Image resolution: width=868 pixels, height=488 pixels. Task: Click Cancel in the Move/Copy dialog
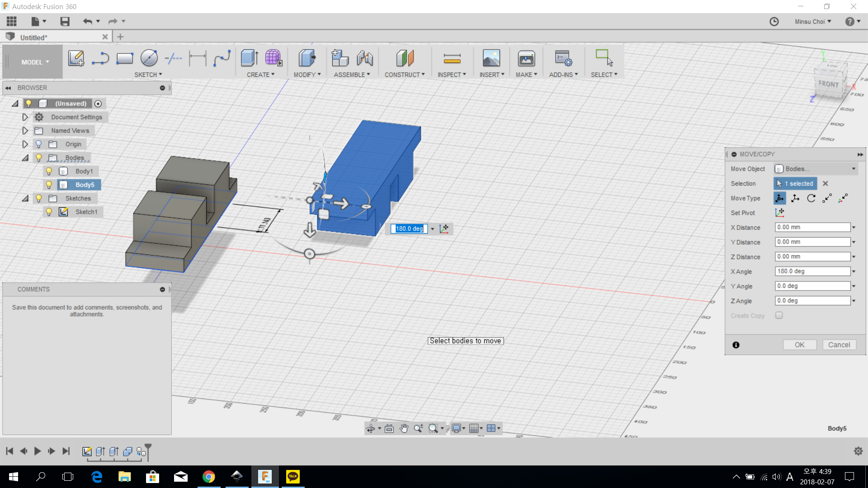click(x=839, y=345)
